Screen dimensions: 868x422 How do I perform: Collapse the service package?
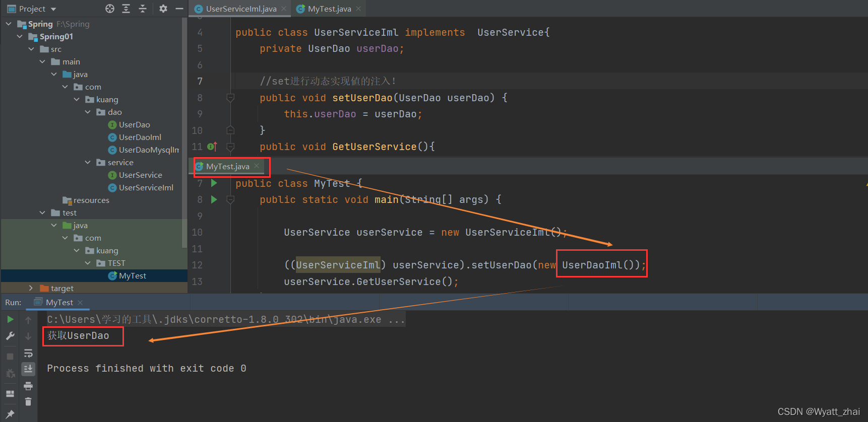[x=88, y=162]
